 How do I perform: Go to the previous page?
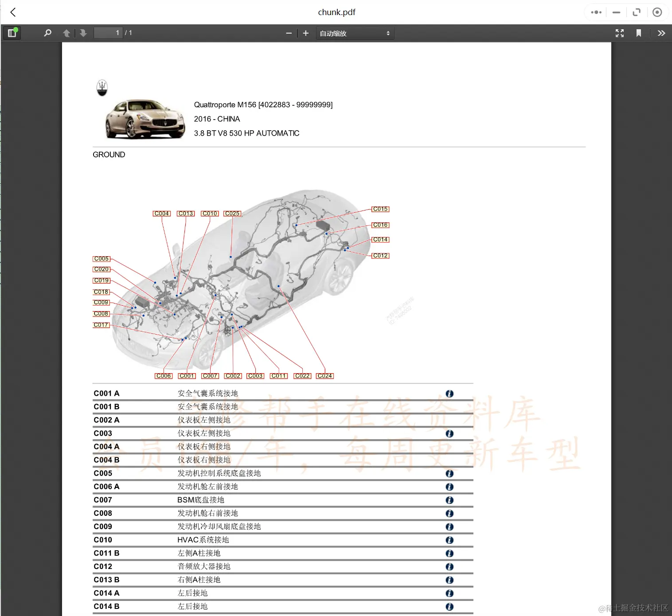(x=66, y=33)
